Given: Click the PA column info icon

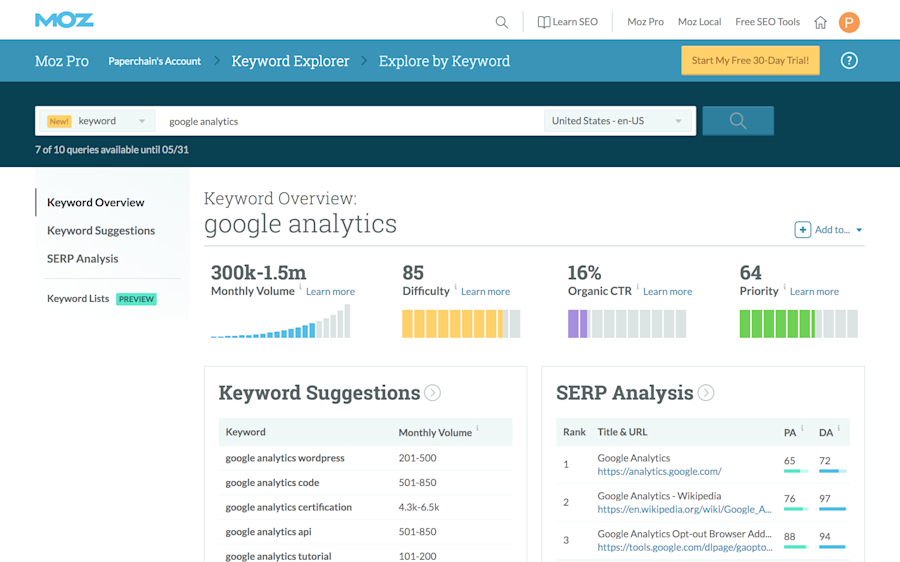Looking at the screenshot, I should (x=802, y=428).
